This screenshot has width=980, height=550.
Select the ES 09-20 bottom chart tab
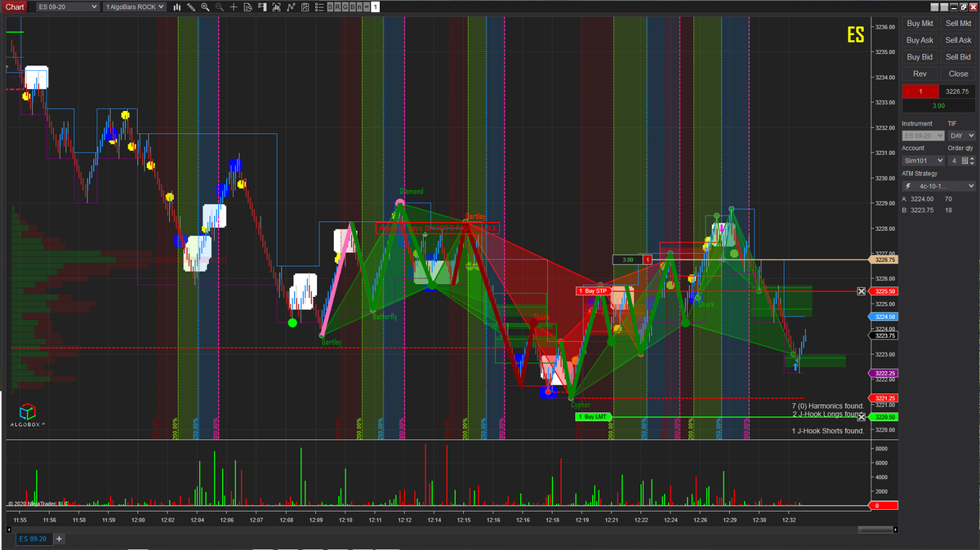coord(33,539)
